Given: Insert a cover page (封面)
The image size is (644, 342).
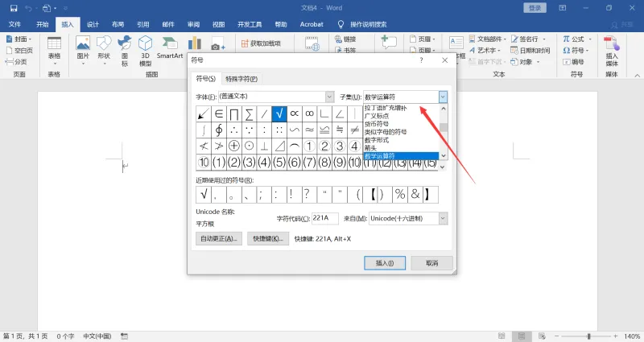Looking at the screenshot, I should 19,39.
